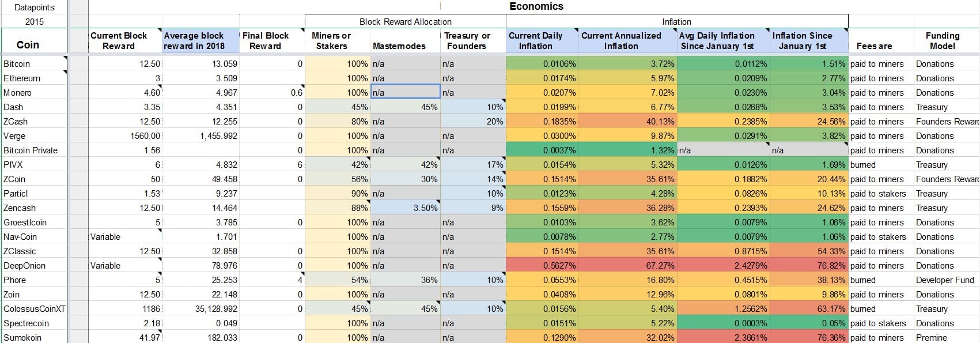Select Spectrecoin inflation since January 0.05%
The height and width of the screenshot is (343, 980).
pyautogui.click(x=809, y=323)
